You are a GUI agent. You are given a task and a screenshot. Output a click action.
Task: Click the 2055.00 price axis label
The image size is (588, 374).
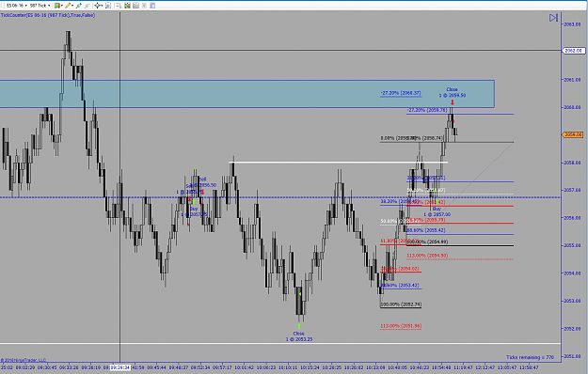point(573,245)
